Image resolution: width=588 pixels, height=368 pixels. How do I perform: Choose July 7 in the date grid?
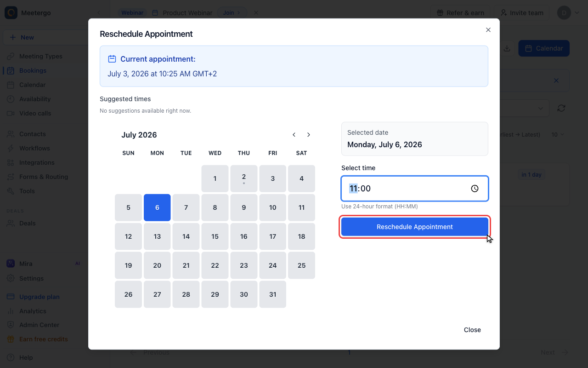[x=186, y=207]
